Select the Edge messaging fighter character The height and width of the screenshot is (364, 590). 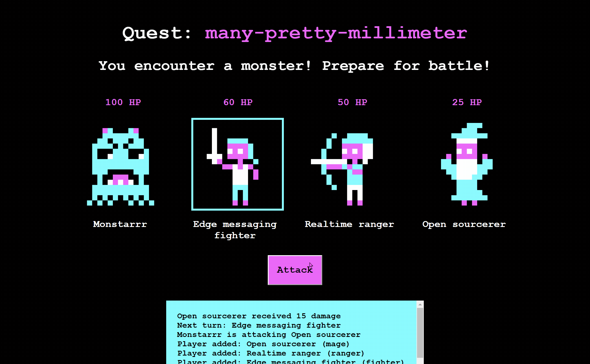click(x=237, y=164)
